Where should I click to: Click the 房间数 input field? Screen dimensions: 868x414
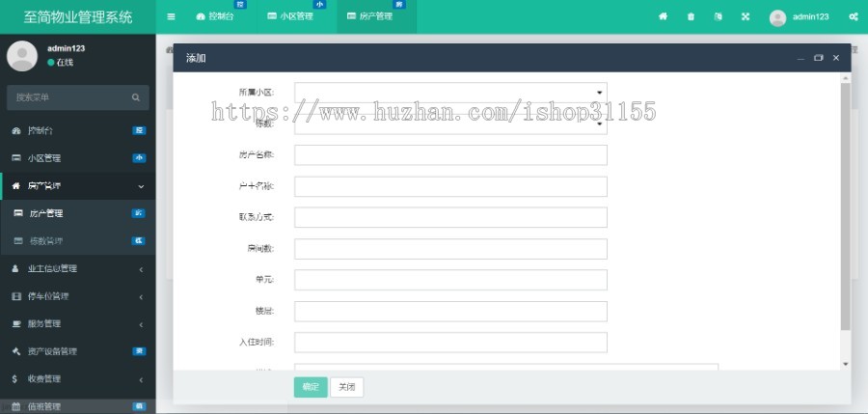click(450, 249)
